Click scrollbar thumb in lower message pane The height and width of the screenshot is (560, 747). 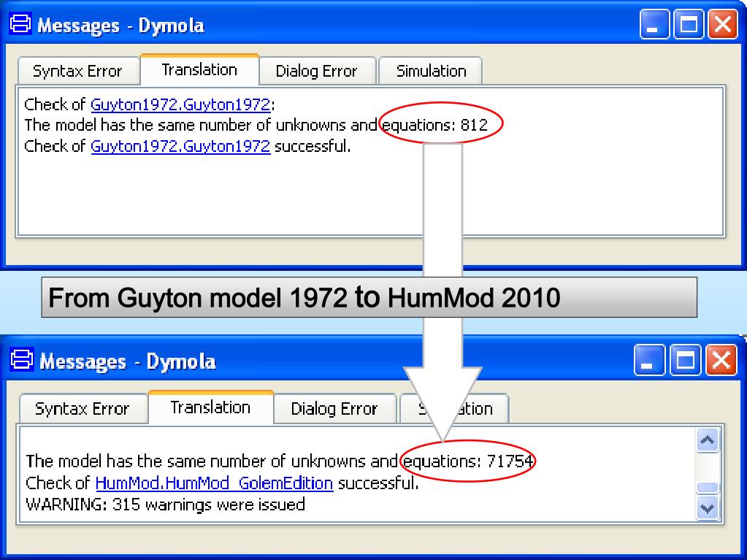708,488
